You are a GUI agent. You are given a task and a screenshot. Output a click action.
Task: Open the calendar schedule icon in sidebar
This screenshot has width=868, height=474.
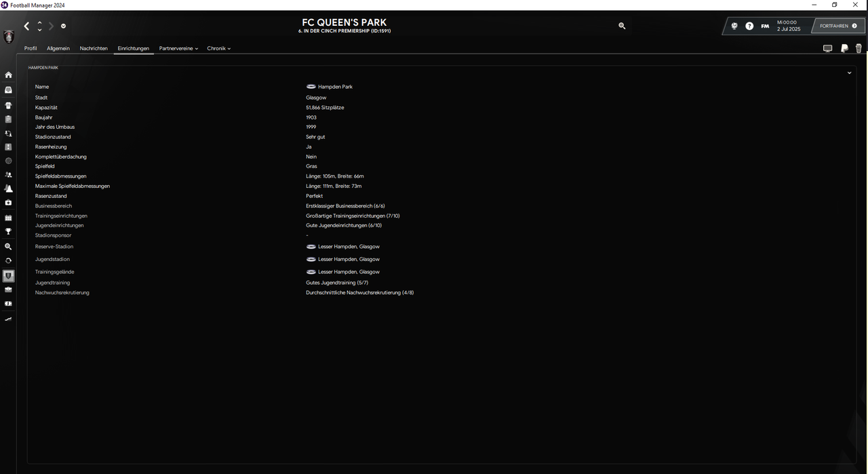8,218
